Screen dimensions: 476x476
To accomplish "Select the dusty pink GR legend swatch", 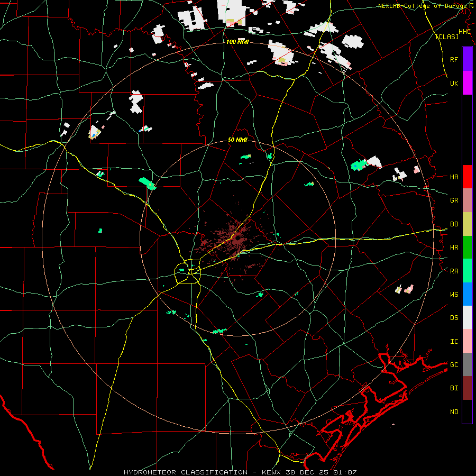I will tap(467, 200).
